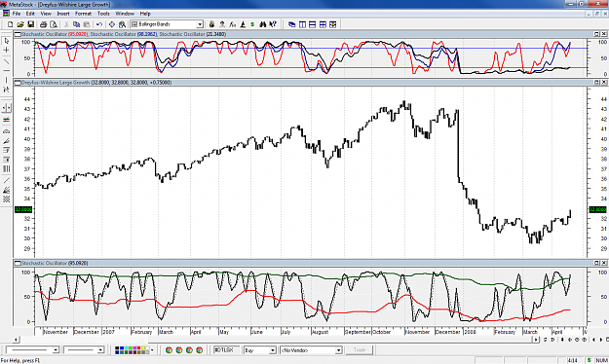609x364 pixels.
Task: Open the line style dropdown at bottom left
Action: 56,350
